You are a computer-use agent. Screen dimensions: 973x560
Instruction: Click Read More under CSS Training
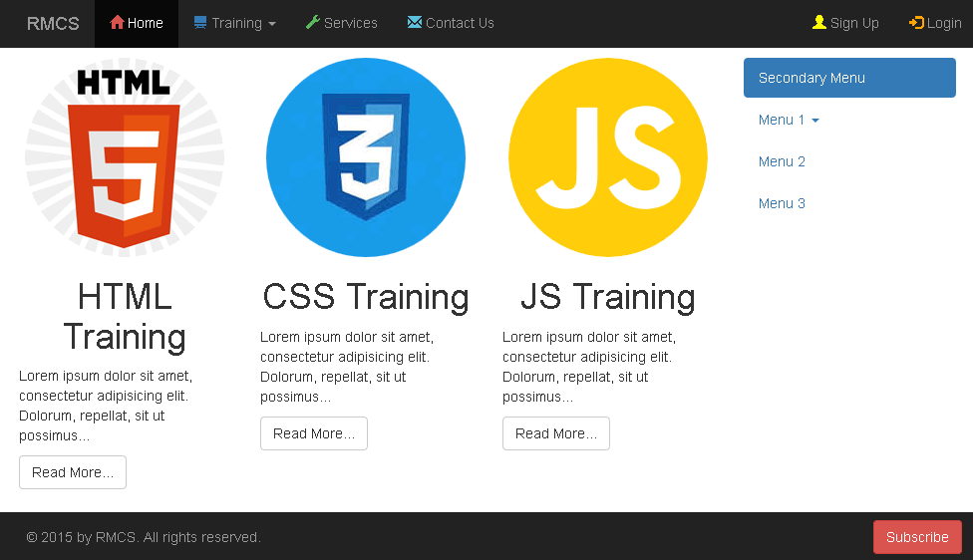pos(314,433)
